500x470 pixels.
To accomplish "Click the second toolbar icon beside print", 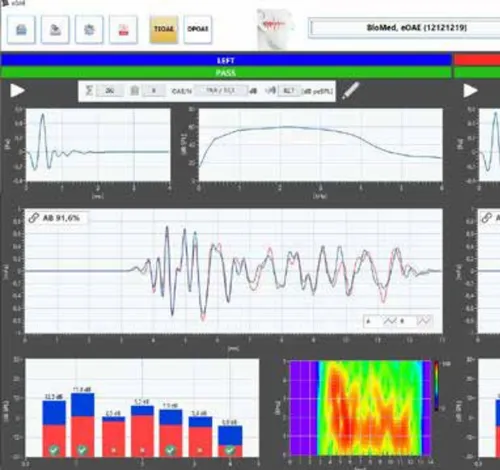I will coord(55,30).
